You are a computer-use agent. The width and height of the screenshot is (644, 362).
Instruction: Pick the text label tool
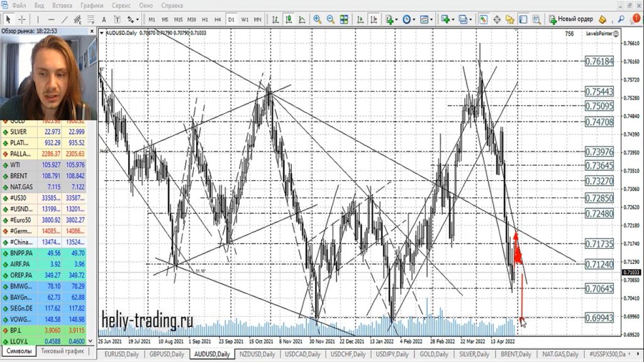coord(103,19)
